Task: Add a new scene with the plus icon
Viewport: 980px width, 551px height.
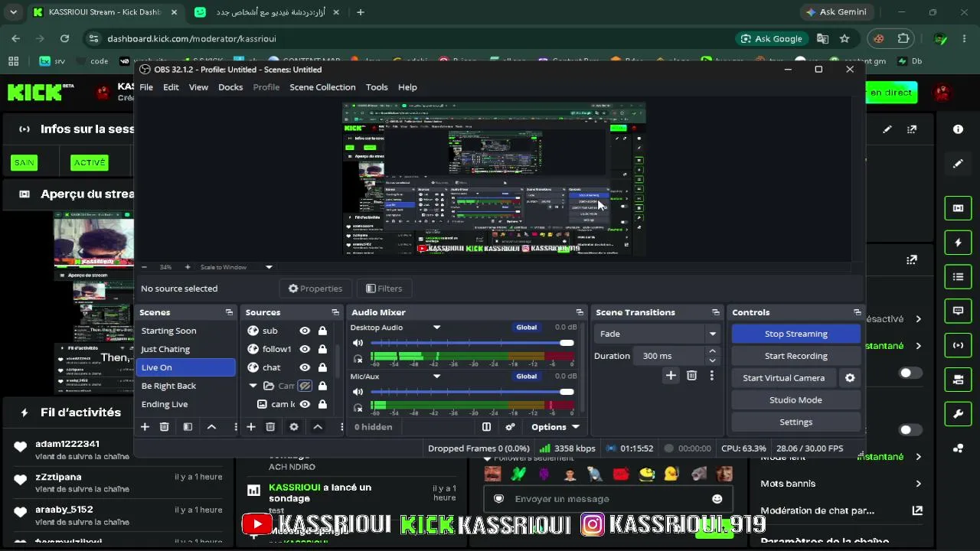Action: tap(145, 427)
